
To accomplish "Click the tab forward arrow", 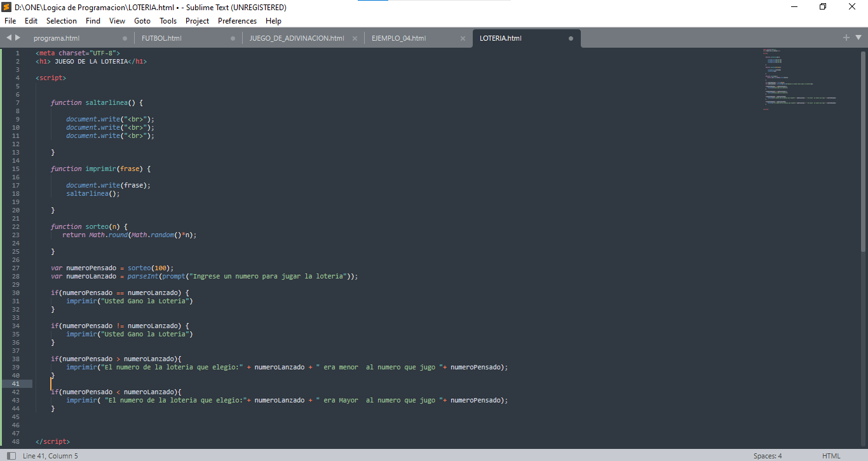I will [18, 38].
